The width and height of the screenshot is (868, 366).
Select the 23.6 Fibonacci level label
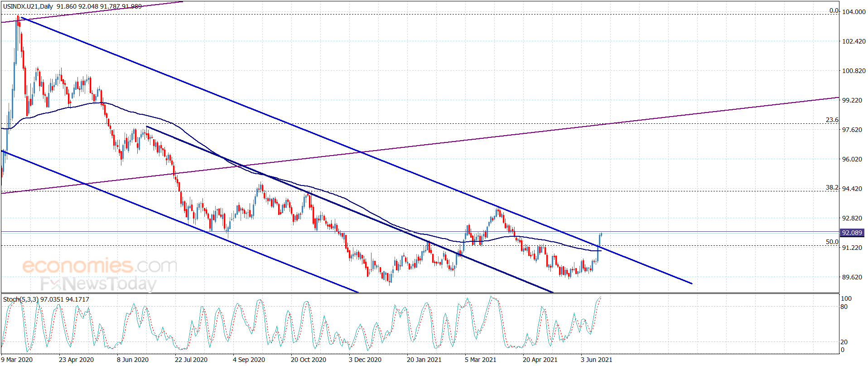click(x=832, y=120)
